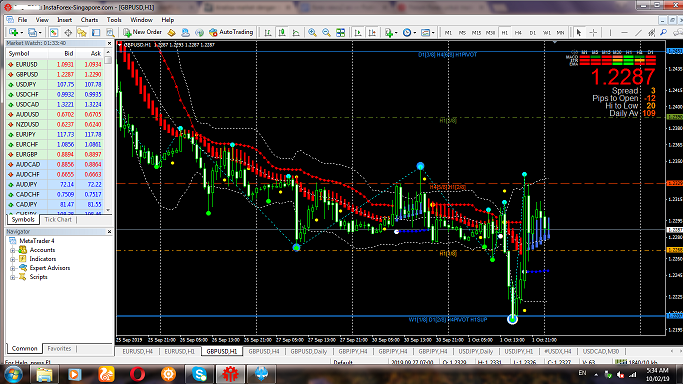The height and width of the screenshot is (384, 683).
Task: Expand the Indicators dropdown arrow
Action: click(396, 33)
